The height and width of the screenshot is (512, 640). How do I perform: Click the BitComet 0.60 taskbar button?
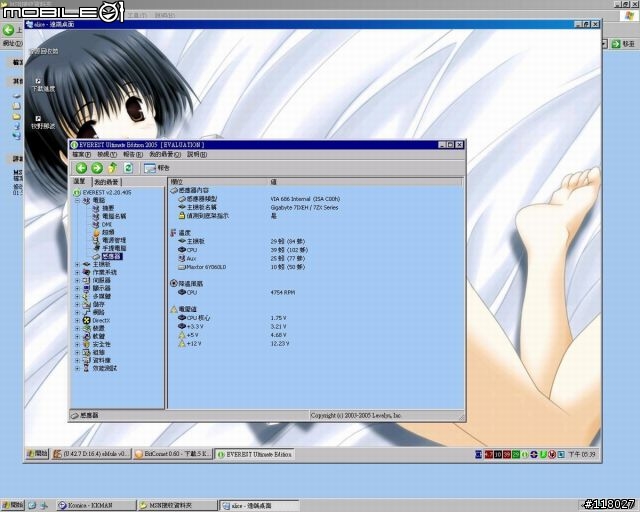tap(173, 454)
